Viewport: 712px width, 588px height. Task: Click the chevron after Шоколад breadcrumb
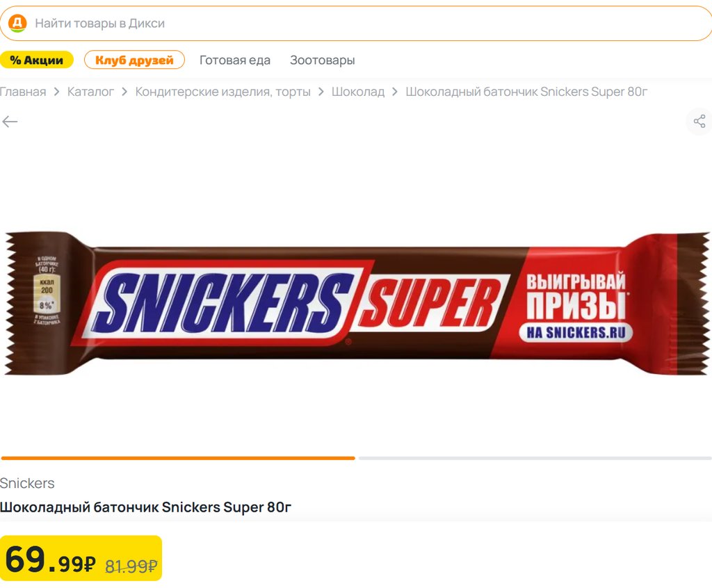tap(395, 92)
